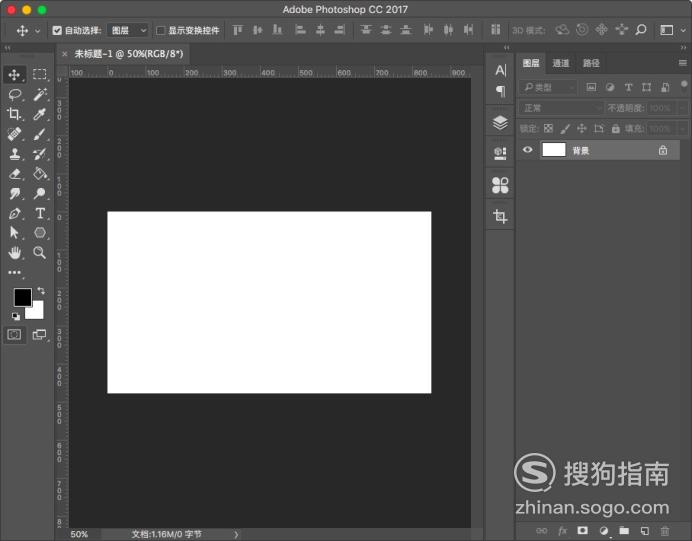This screenshot has height=541, width=692.
Task: Select the Rectangular Marquee tool
Action: (x=40, y=74)
